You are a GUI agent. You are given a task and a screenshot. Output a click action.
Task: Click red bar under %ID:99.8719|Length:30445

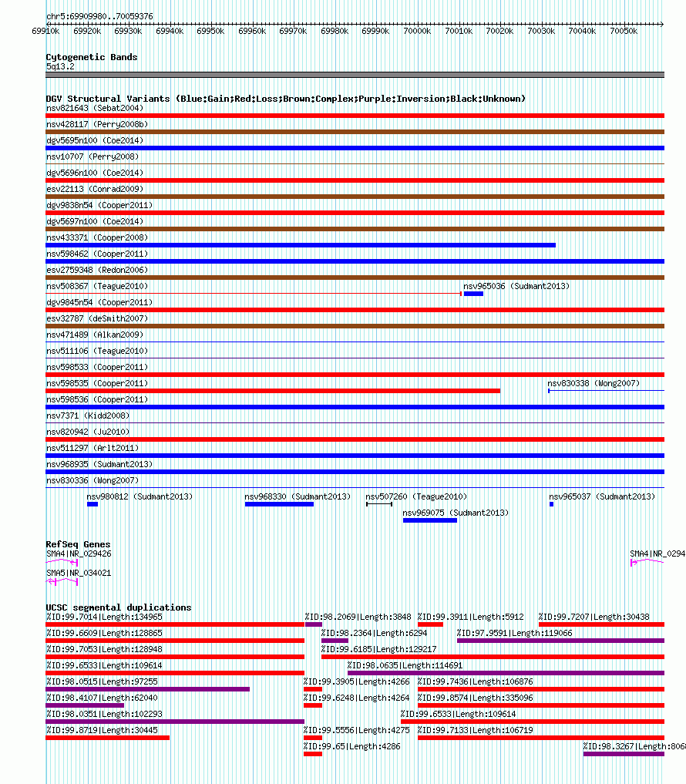107,738
